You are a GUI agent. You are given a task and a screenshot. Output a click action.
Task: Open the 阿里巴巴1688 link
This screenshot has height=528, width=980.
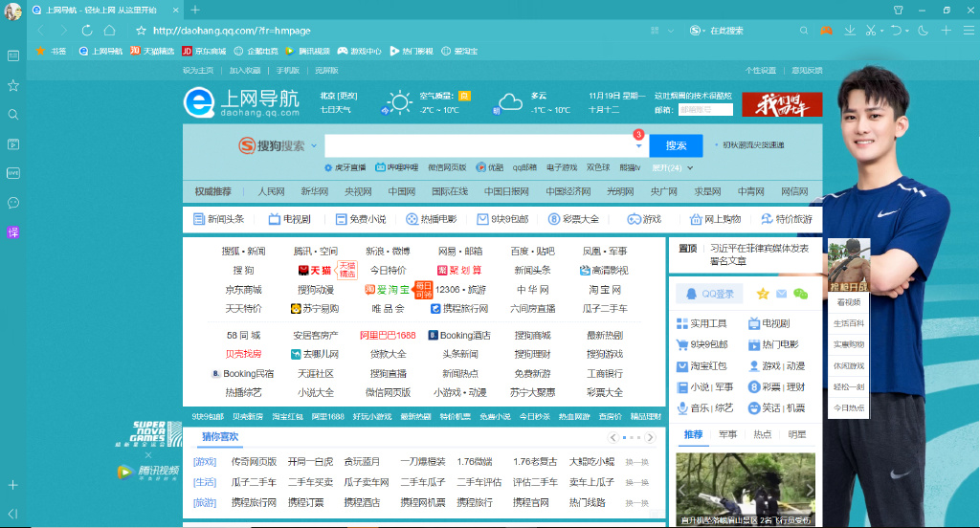(388, 336)
